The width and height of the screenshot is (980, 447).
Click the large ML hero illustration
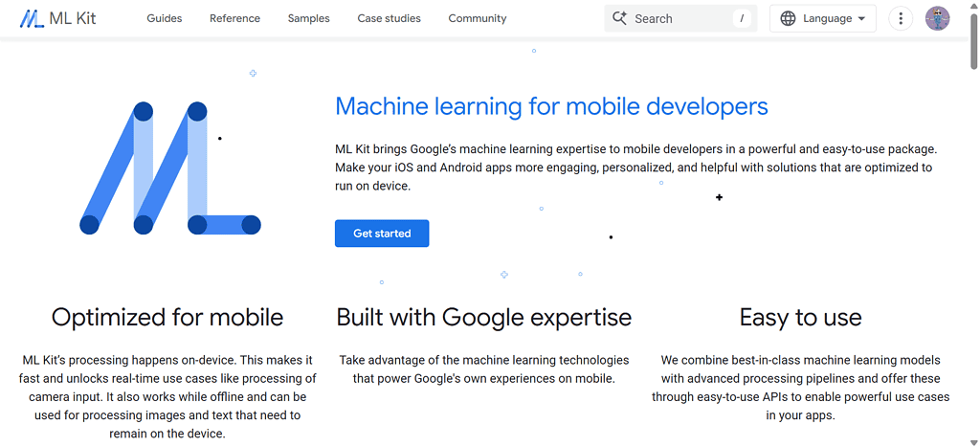click(x=170, y=168)
